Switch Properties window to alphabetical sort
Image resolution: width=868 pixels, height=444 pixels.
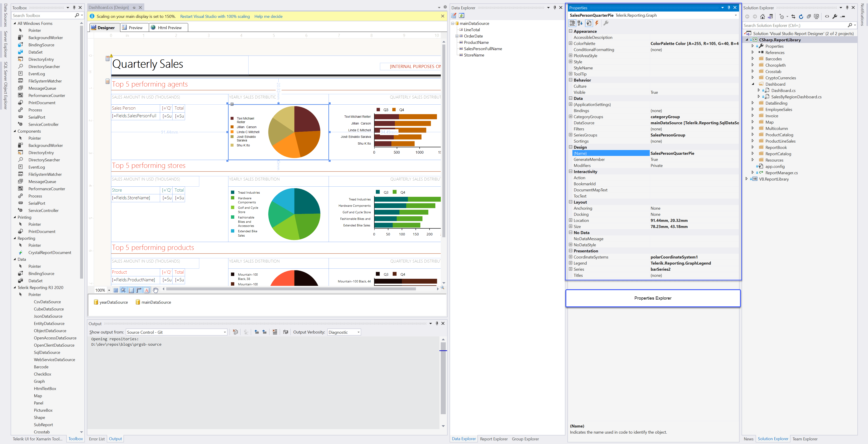(580, 23)
